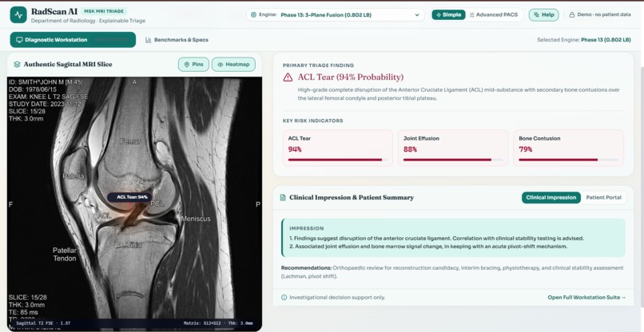Click 'Selected Engine: Phase 13 (0.802 LB)' text
Viewport: 644px width, 332px height.
point(583,40)
